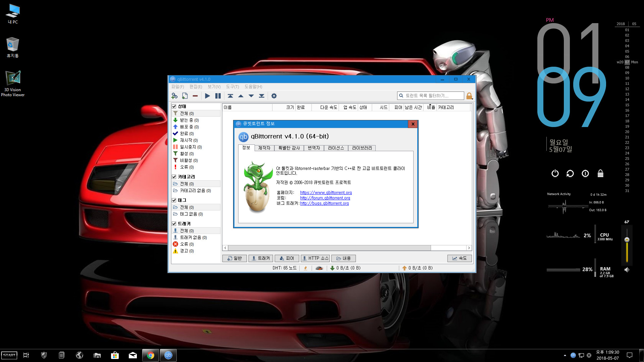Click the pause toolbar icon

[x=218, y=96]
